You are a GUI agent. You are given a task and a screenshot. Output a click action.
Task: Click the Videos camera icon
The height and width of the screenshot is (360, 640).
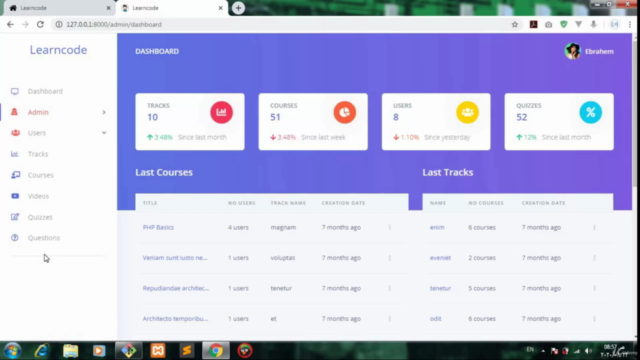click(x=15, y=196)
